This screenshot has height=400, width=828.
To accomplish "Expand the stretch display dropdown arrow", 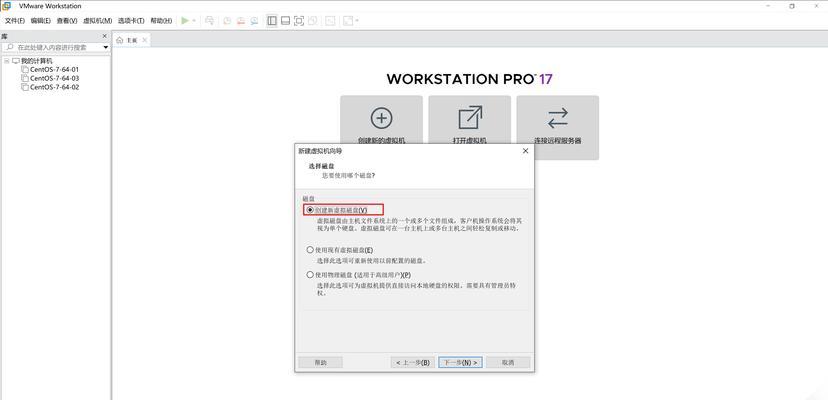I will tap(357, 21).
